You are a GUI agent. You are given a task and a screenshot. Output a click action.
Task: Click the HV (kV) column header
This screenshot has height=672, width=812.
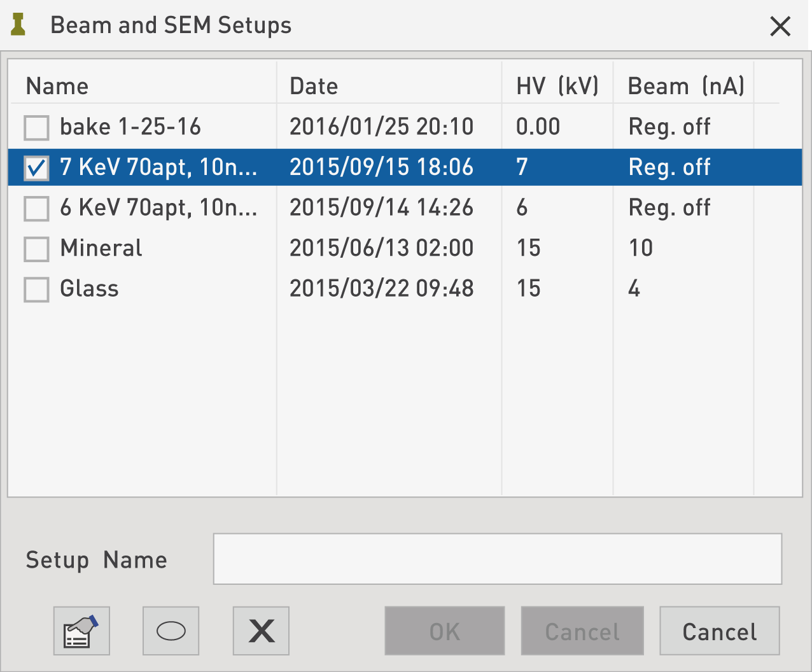[x=557, y=86]
